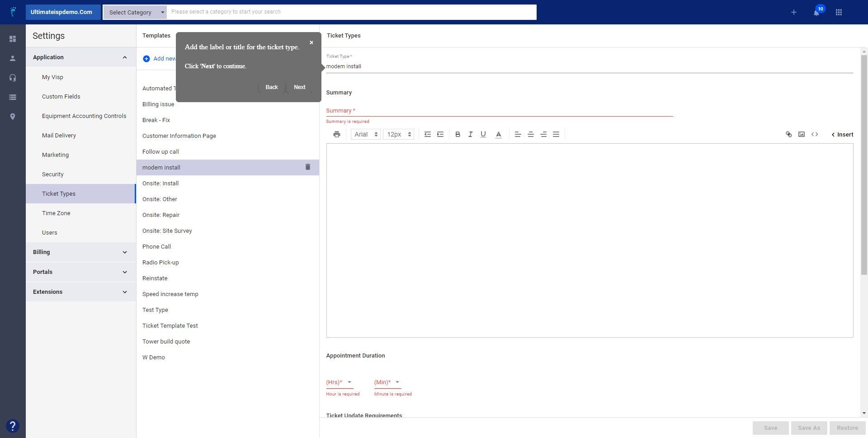Click inside the editor text area
The height and width of the screenshot is (438, 868).
(x=590, y=240)
